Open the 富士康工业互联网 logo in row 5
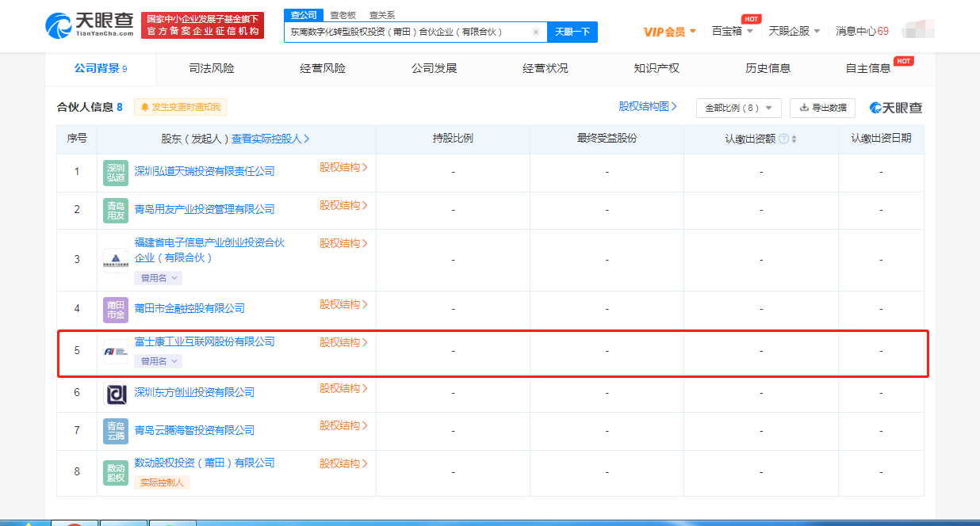 [x=116, y=352]
